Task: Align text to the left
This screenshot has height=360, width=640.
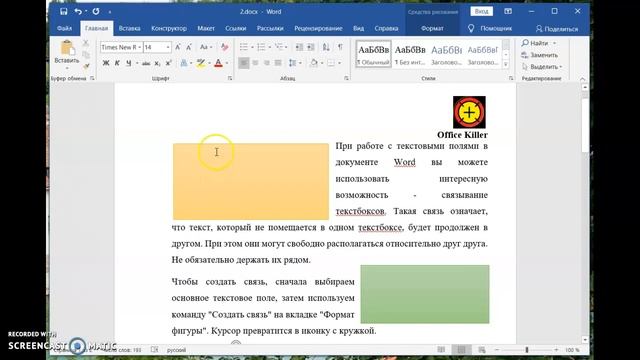Action: click(x=244, y=63)
